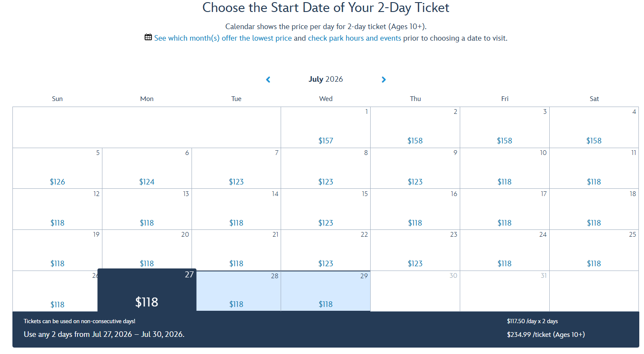Viewport: 644px width, 354px height.
Task: Select July 5 with $126 price
Action: 57,169
